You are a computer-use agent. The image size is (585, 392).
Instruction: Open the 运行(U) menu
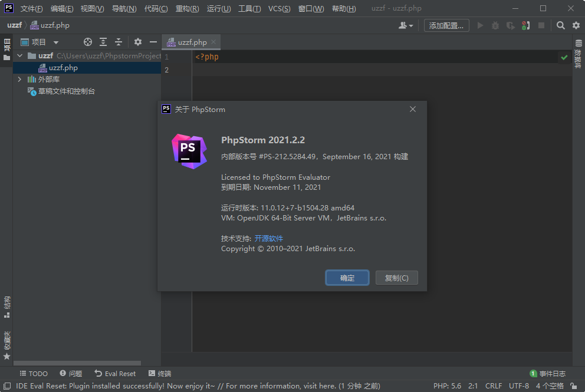click(219, 9)
